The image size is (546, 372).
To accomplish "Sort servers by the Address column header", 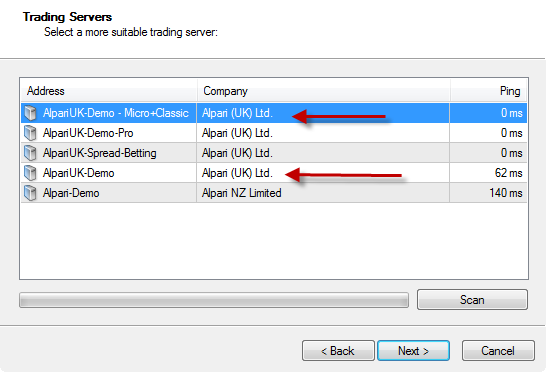I will (109, 91).
